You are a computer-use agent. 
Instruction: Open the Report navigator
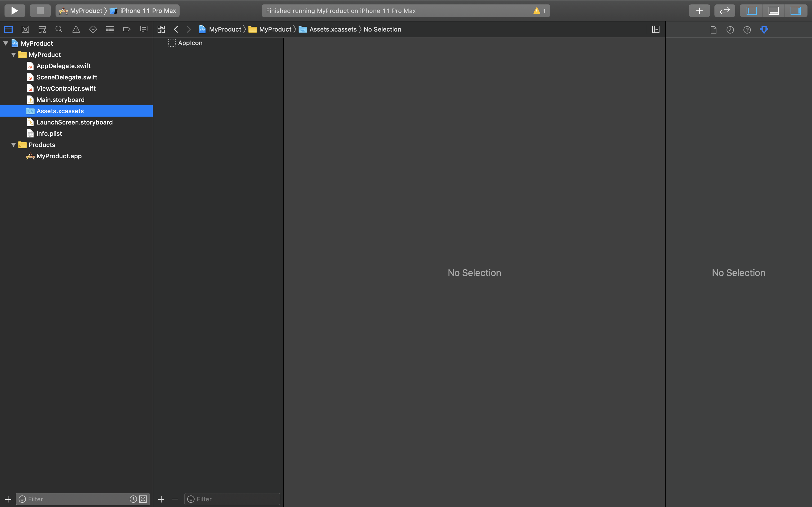[x=144, y=30]
